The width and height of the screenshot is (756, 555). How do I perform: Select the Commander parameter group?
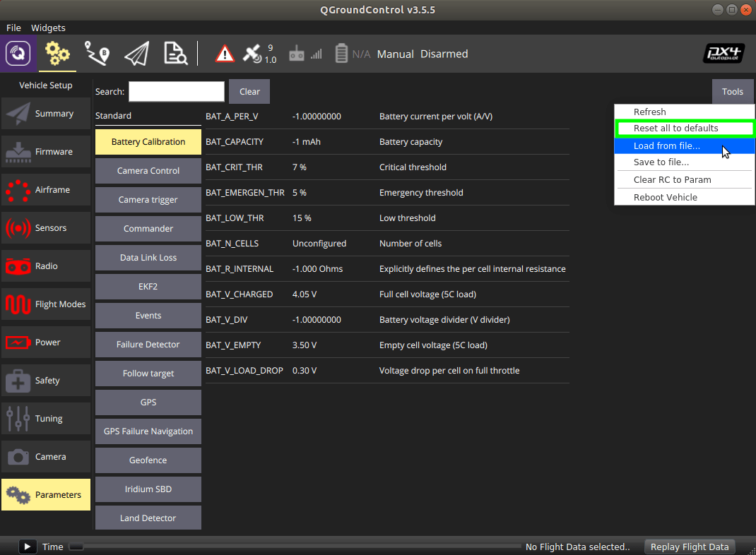(148, 229)
